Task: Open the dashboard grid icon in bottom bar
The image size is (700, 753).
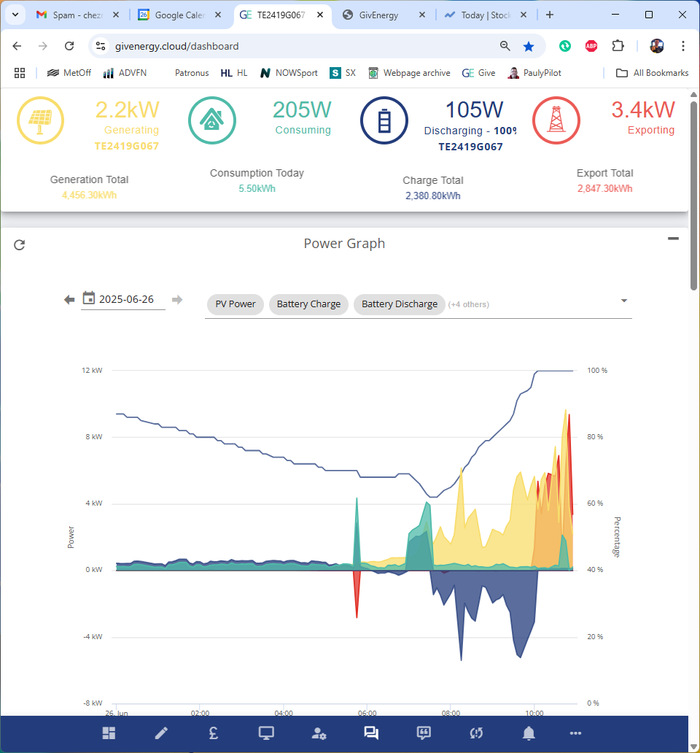Action: pos(109,733)
